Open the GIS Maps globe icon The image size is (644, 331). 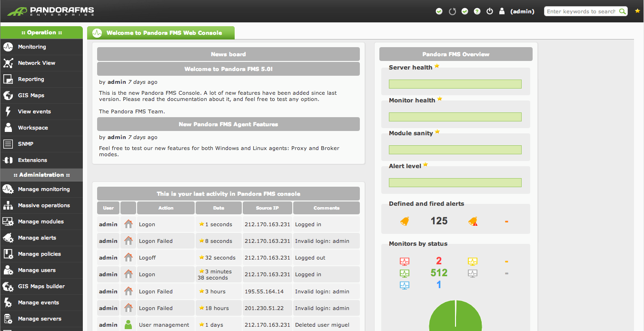8,95
